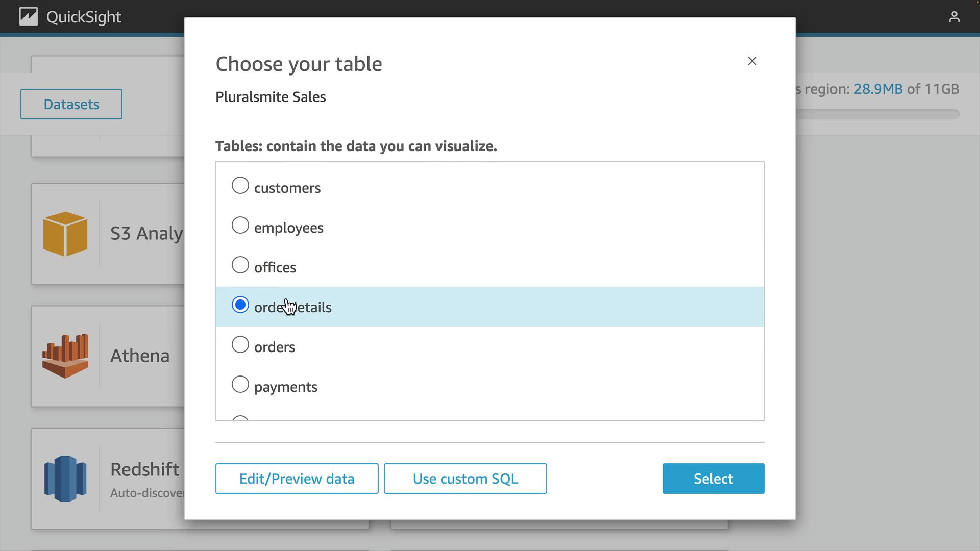Click the Athena data source icon
The image size is (980, 551).
(x=65, y=356)
